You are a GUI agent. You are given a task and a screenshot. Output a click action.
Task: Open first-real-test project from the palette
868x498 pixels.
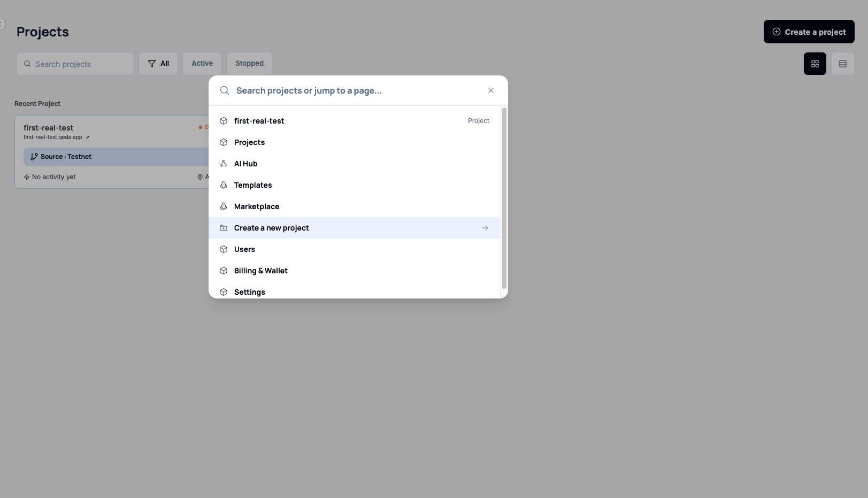pos(354,121)
